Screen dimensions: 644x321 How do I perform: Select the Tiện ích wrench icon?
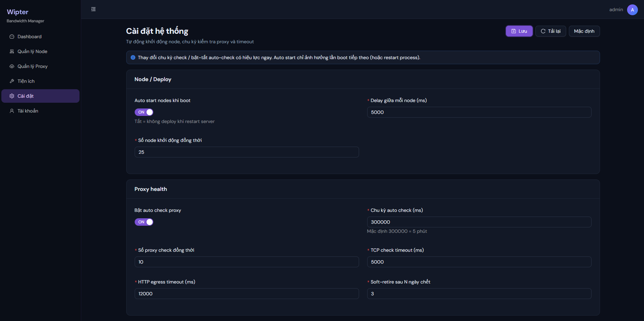coord(12,81)
